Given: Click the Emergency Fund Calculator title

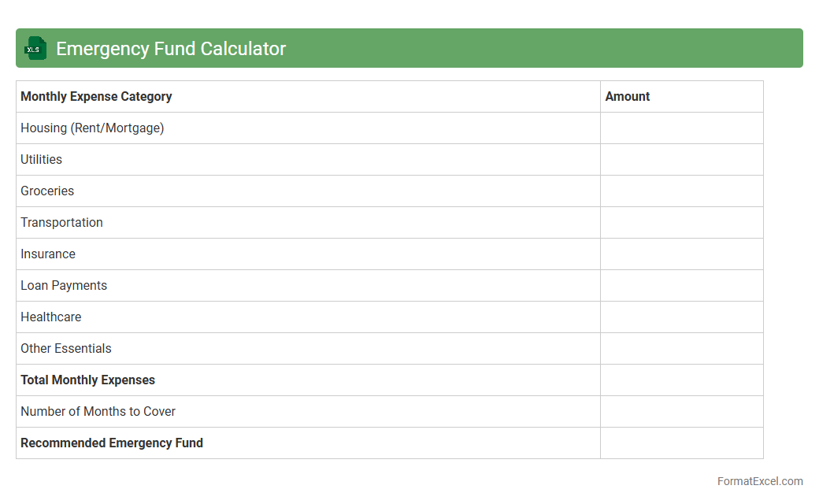Looking at the screenshot, I should pyautogui.click(x=171, y=49).
